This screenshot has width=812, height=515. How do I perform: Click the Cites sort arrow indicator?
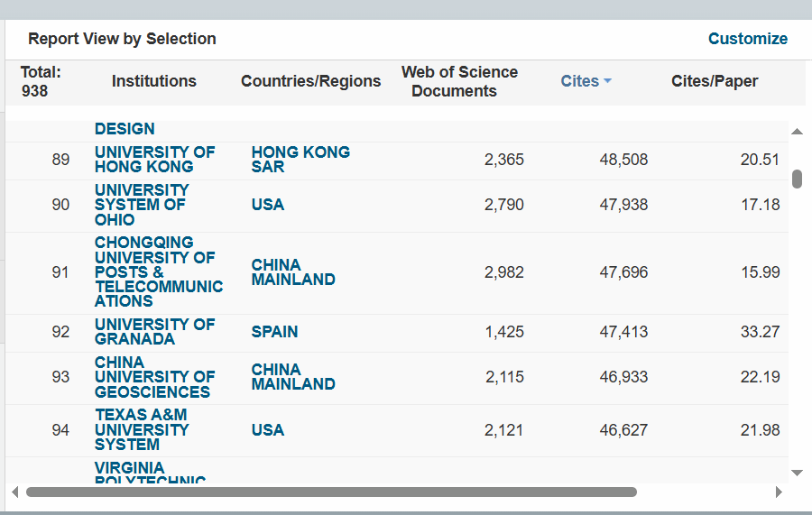click(x=607, y=81)
